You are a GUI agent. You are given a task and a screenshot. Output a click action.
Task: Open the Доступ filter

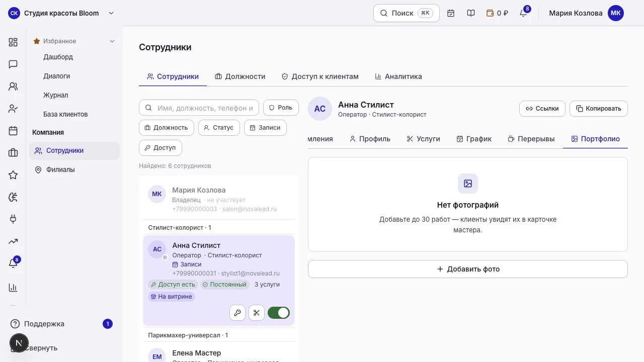pyautogui.click(x=160, y=148)
